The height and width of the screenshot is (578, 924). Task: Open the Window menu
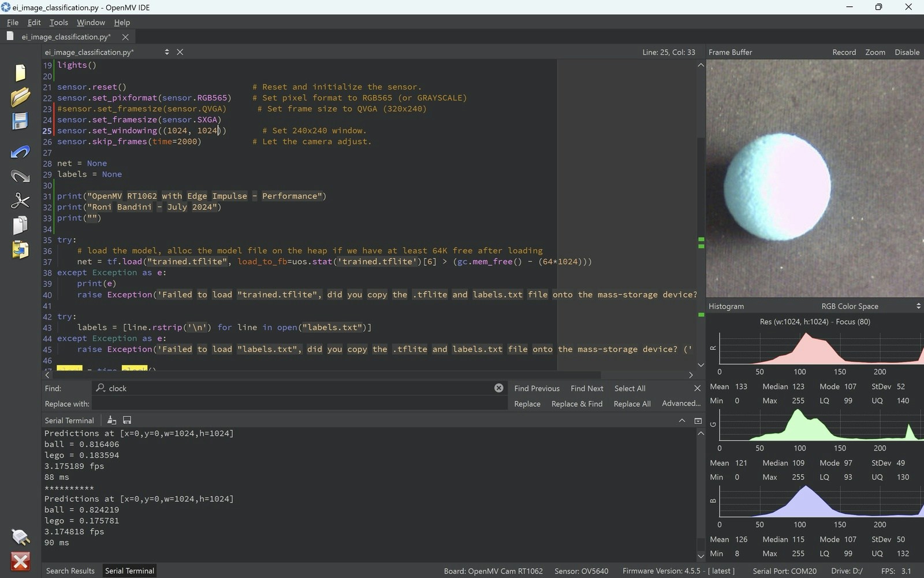pyautogui.click(x=91, y=23)
